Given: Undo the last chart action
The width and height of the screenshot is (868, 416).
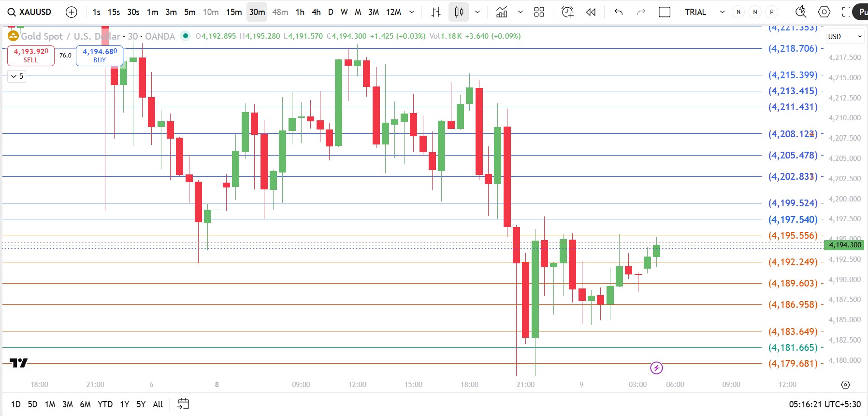Looking at the screenshot, I should [618, 12].
